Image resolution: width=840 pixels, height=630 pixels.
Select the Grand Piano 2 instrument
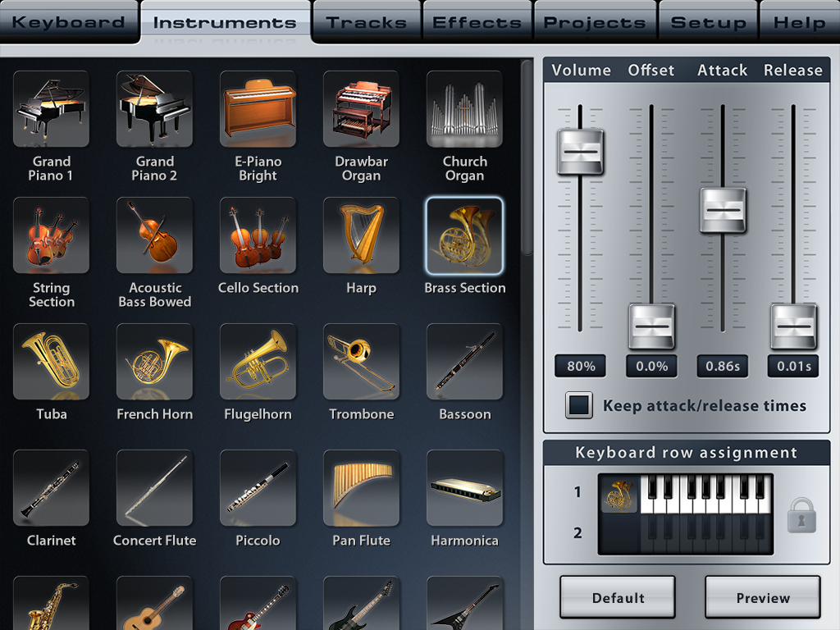click(x=154, y=109)
